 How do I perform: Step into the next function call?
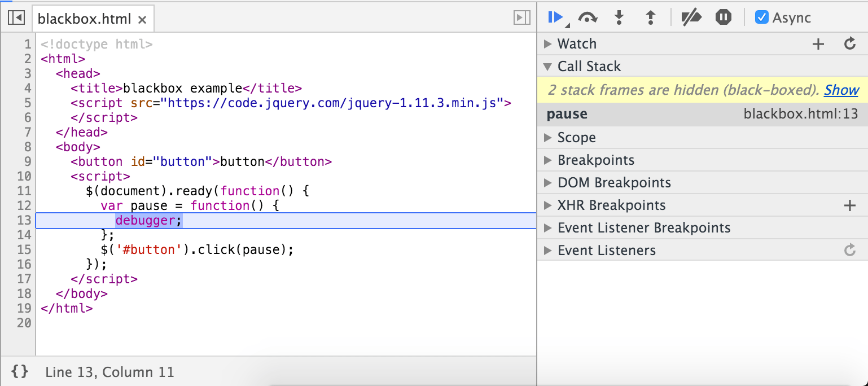click(619, 17)
